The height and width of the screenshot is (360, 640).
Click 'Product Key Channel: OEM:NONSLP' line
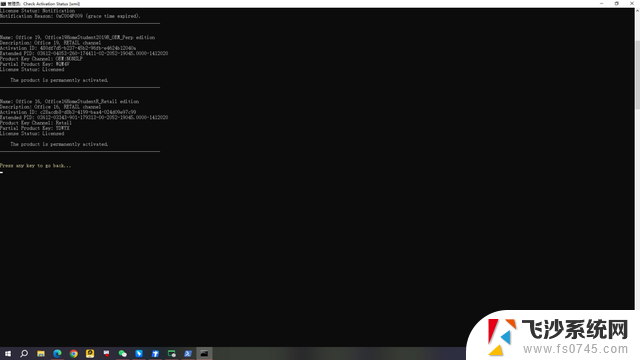pos(41,58)
